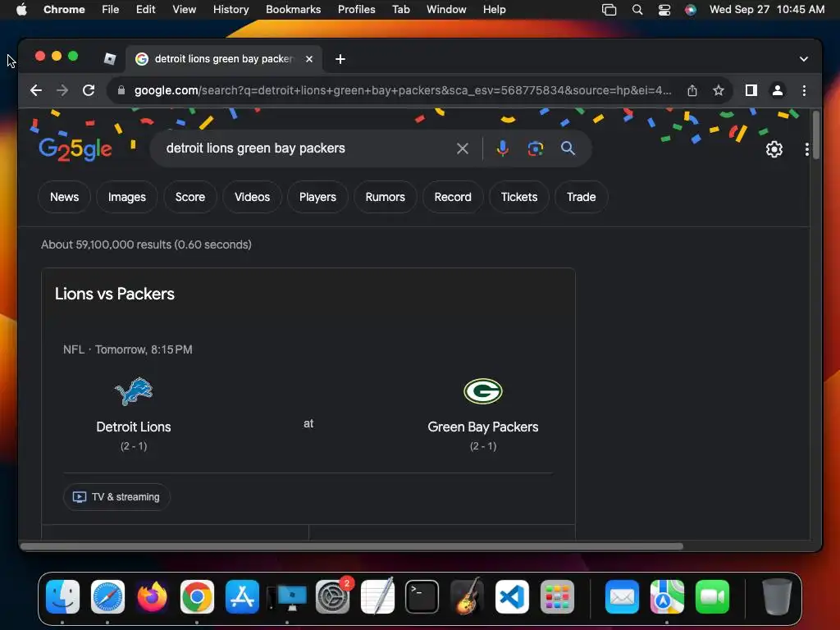Click the horizontal scrollbar at window bottom
Image resolution: width=840 pixels, height=630 pixels.
tap(351, 546)
